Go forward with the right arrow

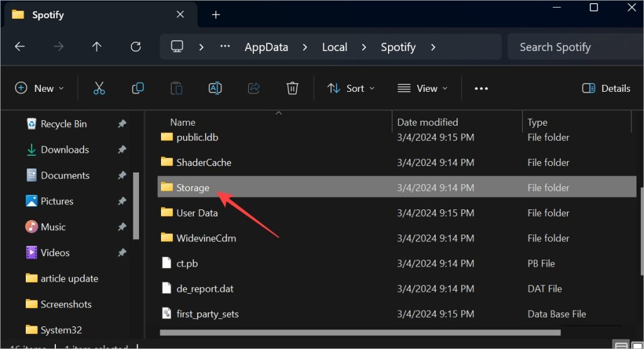point(58,47)
